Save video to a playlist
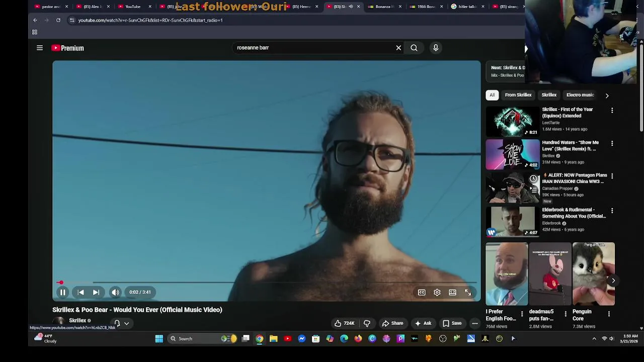This screenshot has height=362, width=644. [x=452, y=323]
